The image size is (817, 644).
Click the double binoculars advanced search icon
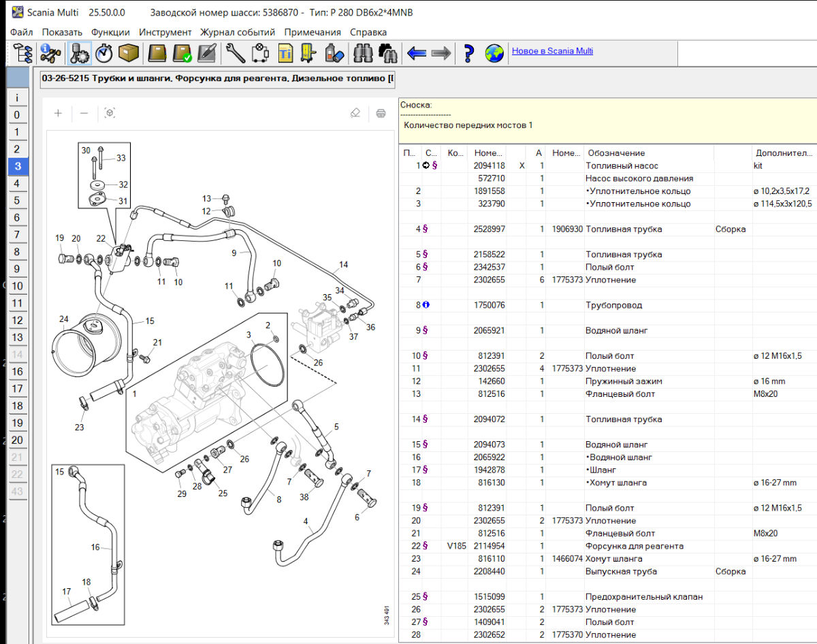(388, 52)
